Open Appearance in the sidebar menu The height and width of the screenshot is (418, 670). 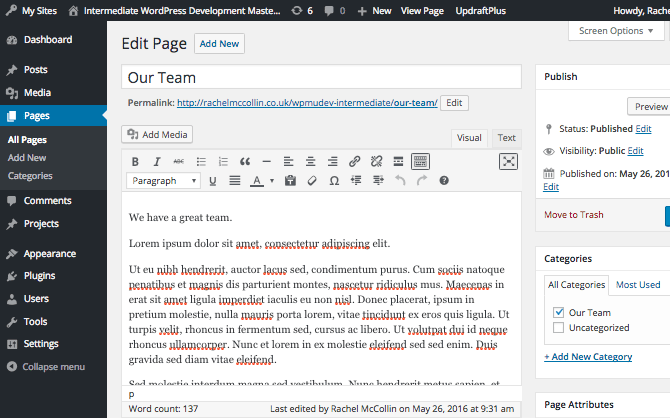(x=49, y=254)
